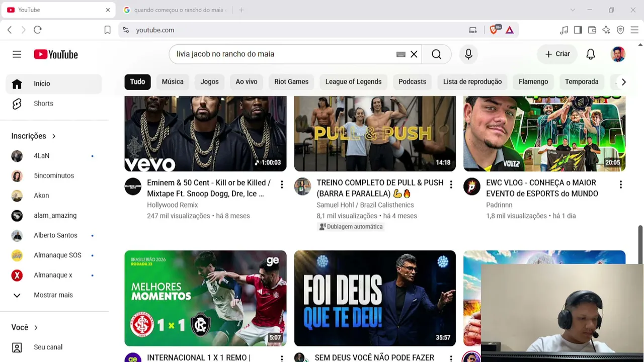Select the Ao vivo filter chip
The width and height of the screenshot is (644, 362).
[247, 81]
